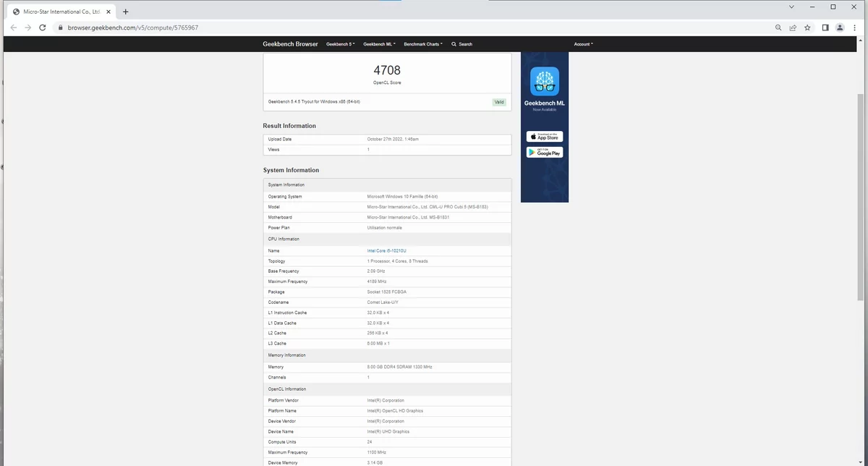
Task: Open the Geekbench 5 dropdown menu
Action: coord(341,44)
